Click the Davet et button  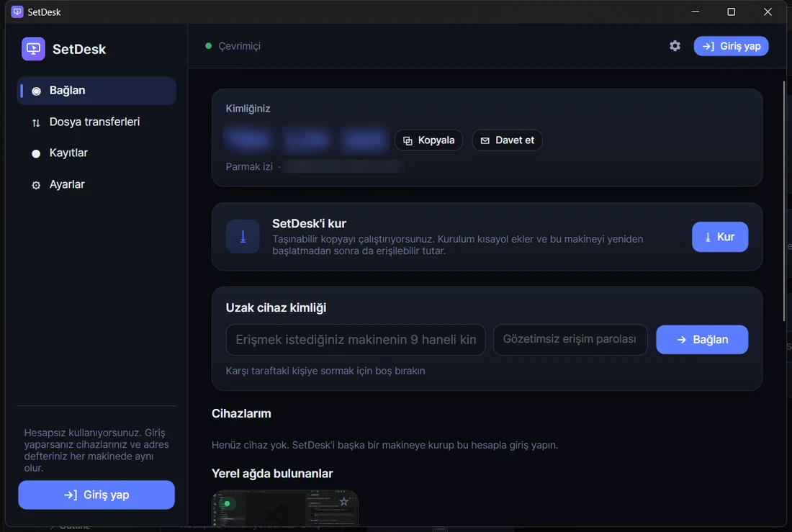pyautogui.click(x=507, y=140)
